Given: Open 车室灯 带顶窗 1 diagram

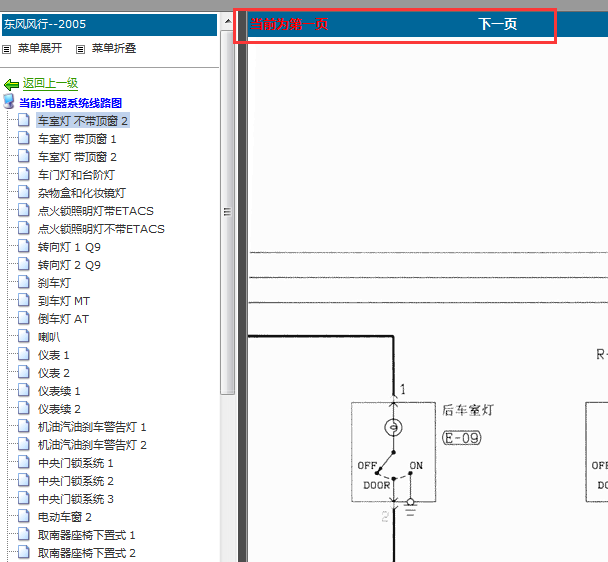Looking at the screenshot, I should click(x=77, y=139).
